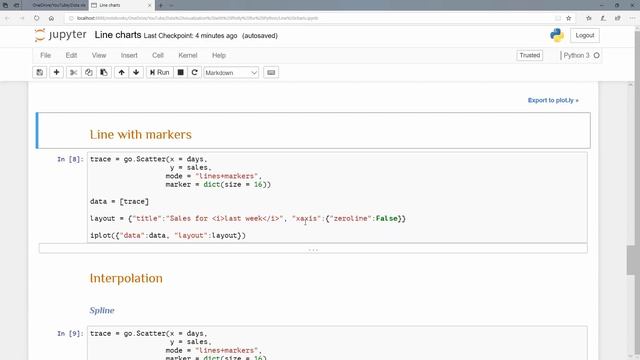640x360 pixels.
Task: Open the File menu
Action: point(45,56)
